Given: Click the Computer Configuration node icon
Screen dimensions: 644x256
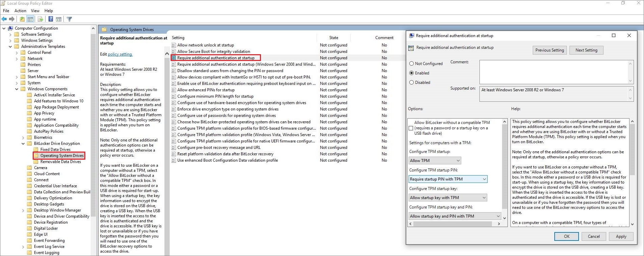Looking at the screenshot, I should click(x=10, y=28).
